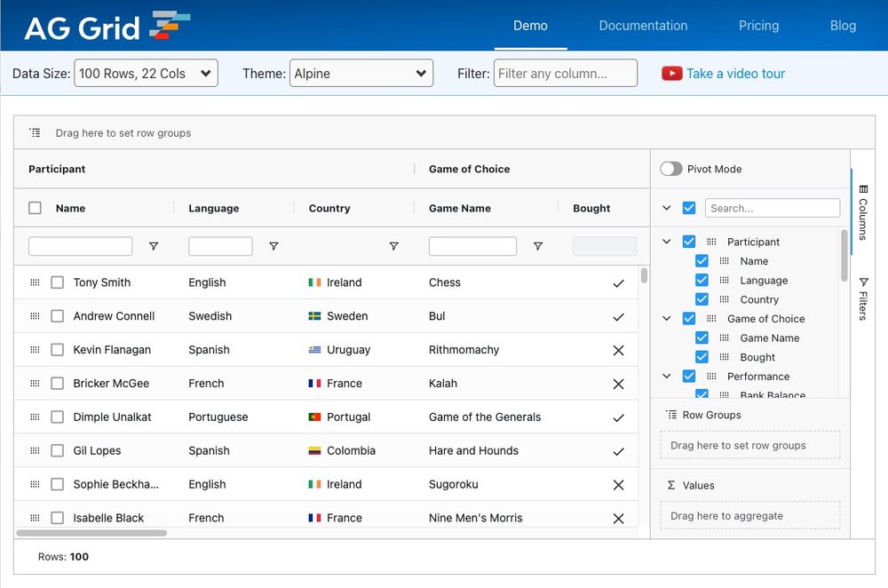Uncheck the Language column checkbox in the columns panel
Image resolution: width=888 pixels, height=588 pixels.
click(702, 280)
